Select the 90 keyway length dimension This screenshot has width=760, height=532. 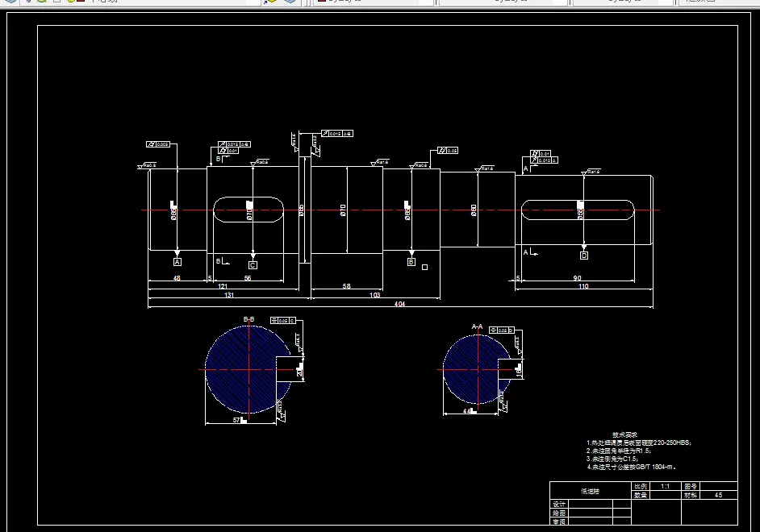[578, 278]
